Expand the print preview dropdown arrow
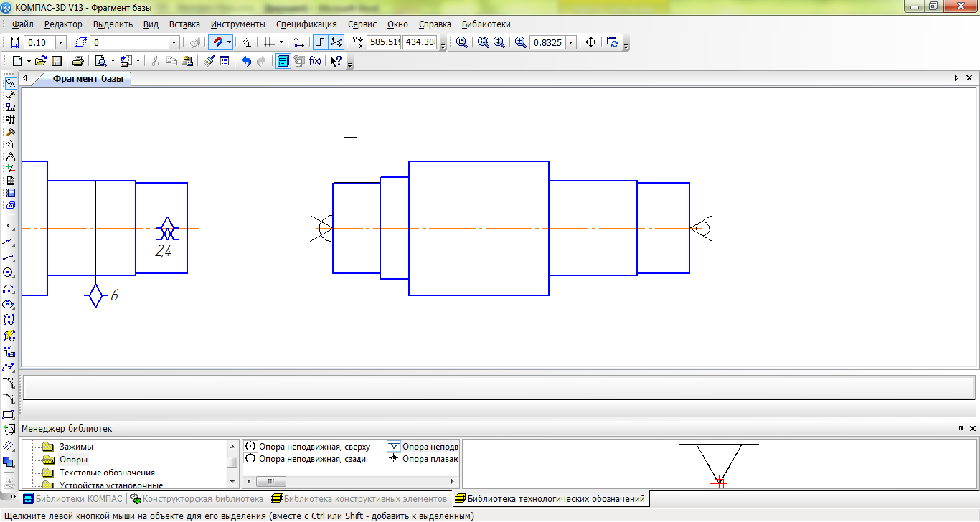Image resolution: width=980 pixels, height=522 pixels. (112, 62)
